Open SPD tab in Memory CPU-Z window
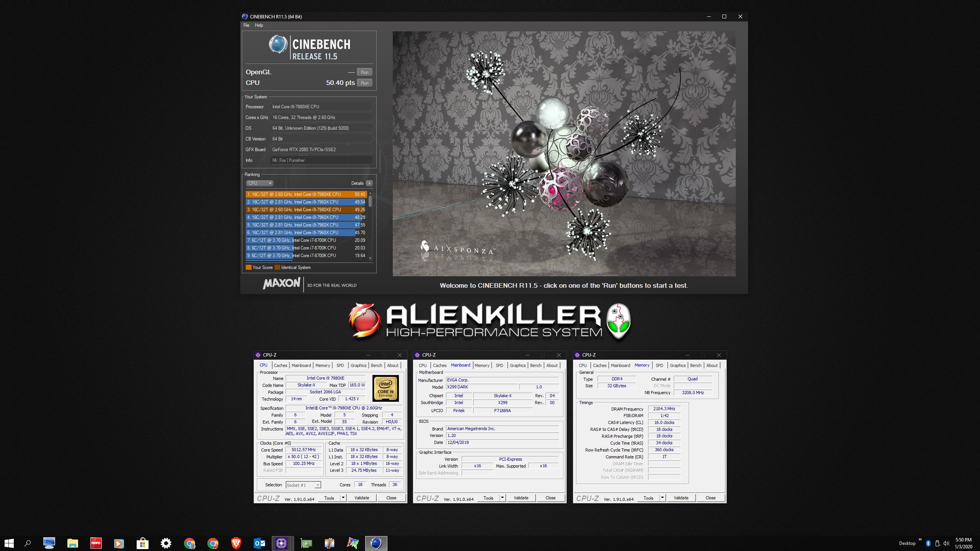Image resolution: width=980 pixels, height=551 pixels. pos(659,365)
